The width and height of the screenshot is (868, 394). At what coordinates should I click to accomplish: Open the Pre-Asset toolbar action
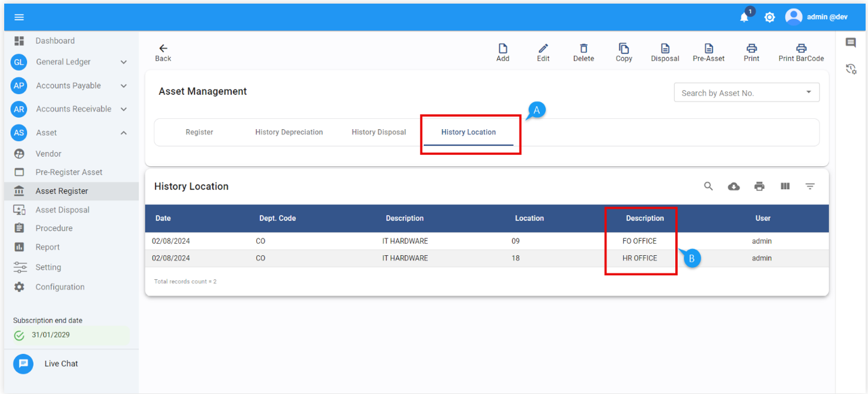click(x=708, y=49)
